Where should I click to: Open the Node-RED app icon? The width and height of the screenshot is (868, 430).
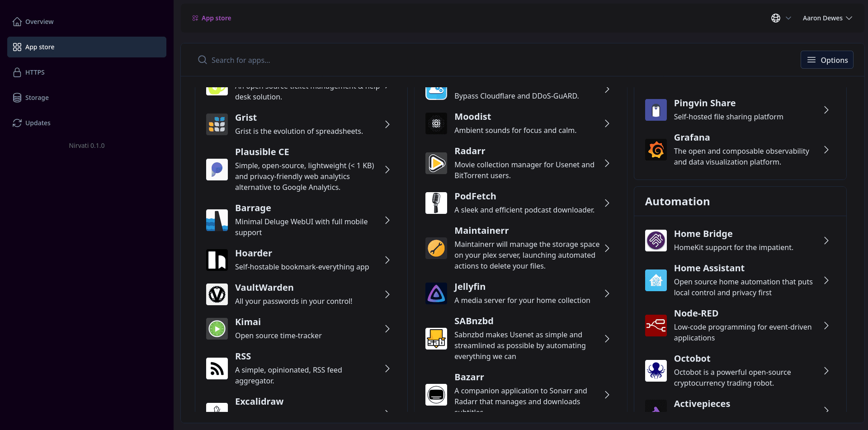656,326
